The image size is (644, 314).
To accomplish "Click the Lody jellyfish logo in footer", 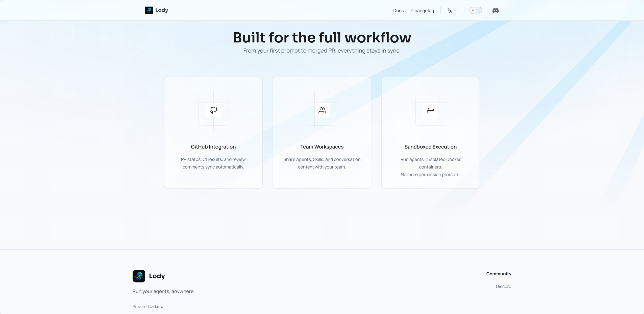I will pos(139,276).
